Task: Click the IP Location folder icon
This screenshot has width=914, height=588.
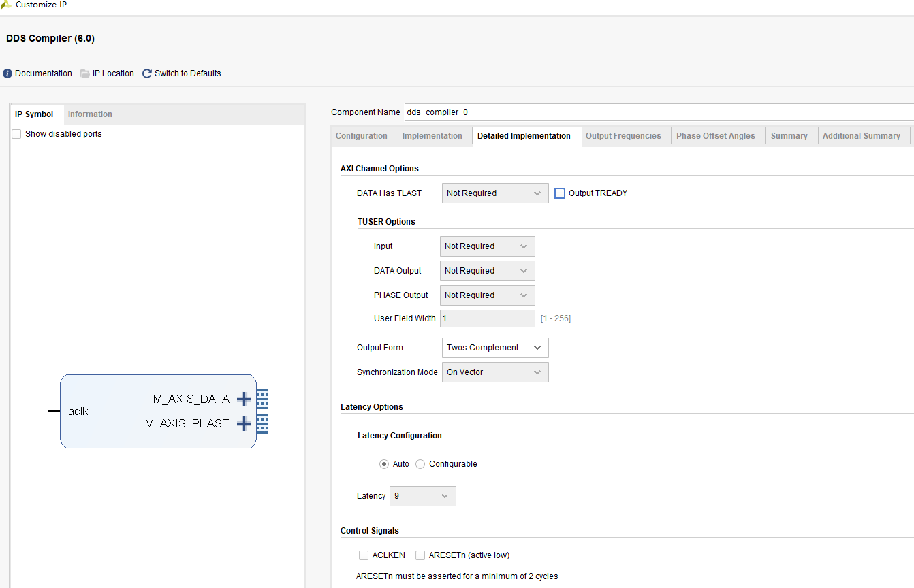Action: point(85,73)
